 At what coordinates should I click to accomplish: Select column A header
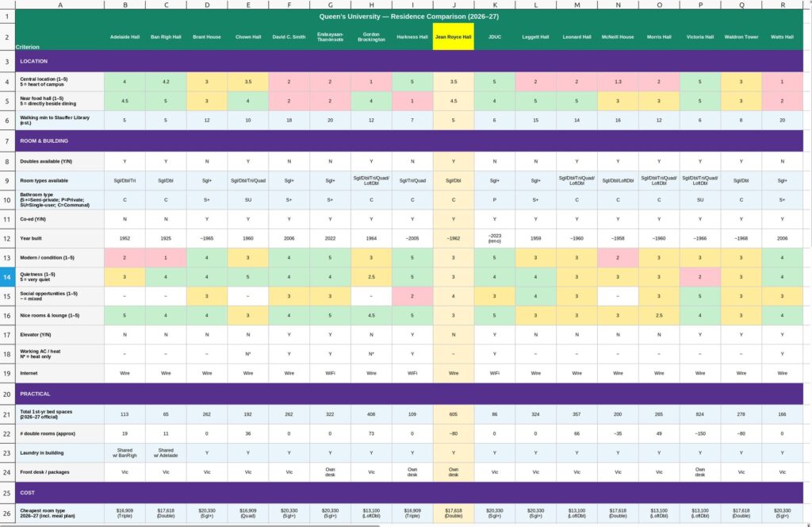click(x=60, y=5)
